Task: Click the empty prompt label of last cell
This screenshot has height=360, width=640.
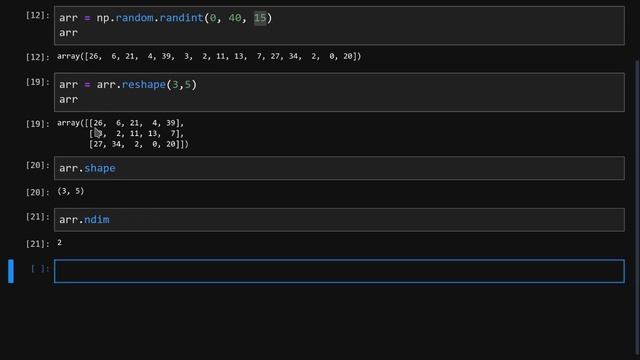Action: 40,269
